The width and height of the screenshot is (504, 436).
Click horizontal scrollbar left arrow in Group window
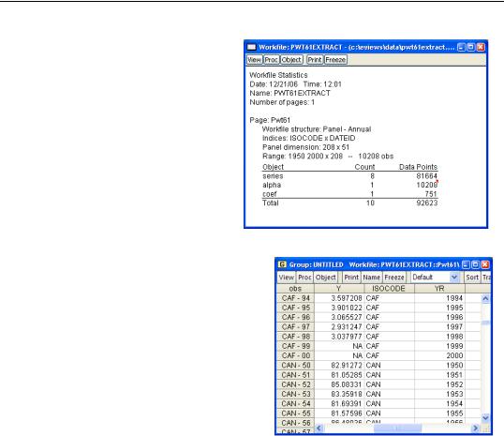click(x=319, y=428)
